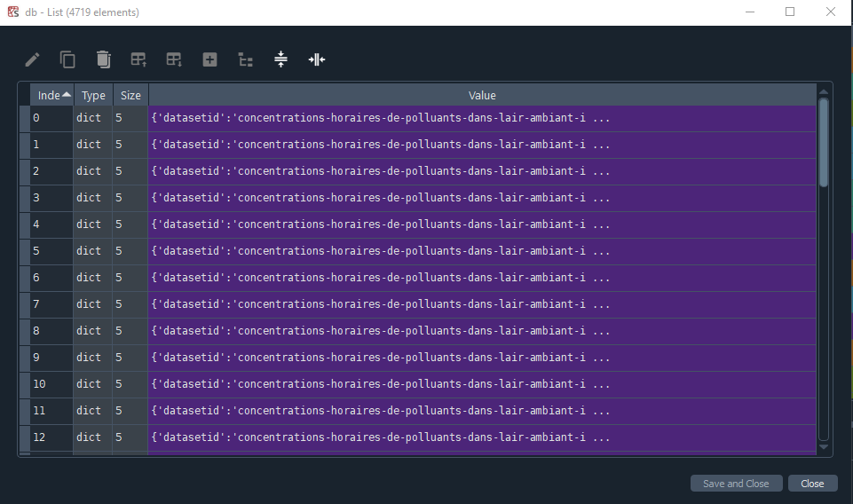This screenshot has width=853, height=504.
Task: Click the Spyder app icon in title bar
Action: [13, 12]
